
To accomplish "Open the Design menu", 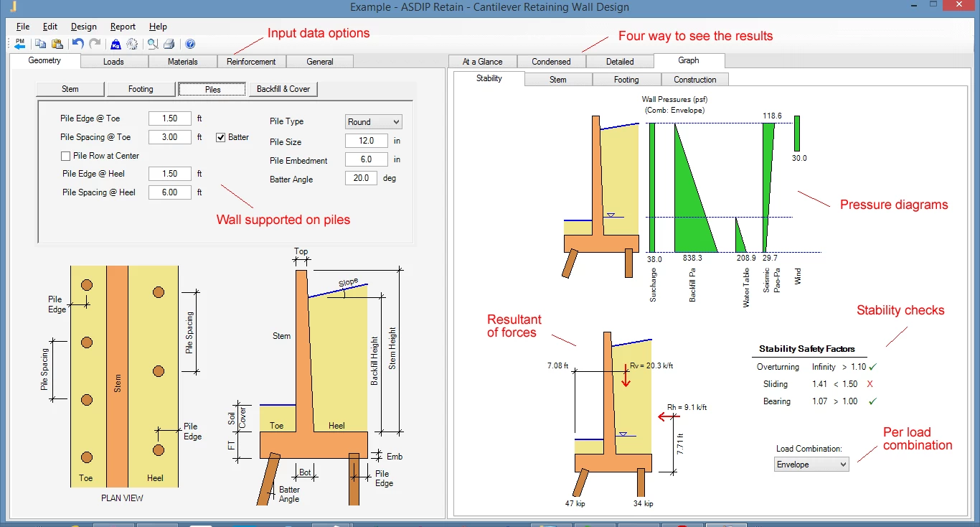I will [84, 27].
